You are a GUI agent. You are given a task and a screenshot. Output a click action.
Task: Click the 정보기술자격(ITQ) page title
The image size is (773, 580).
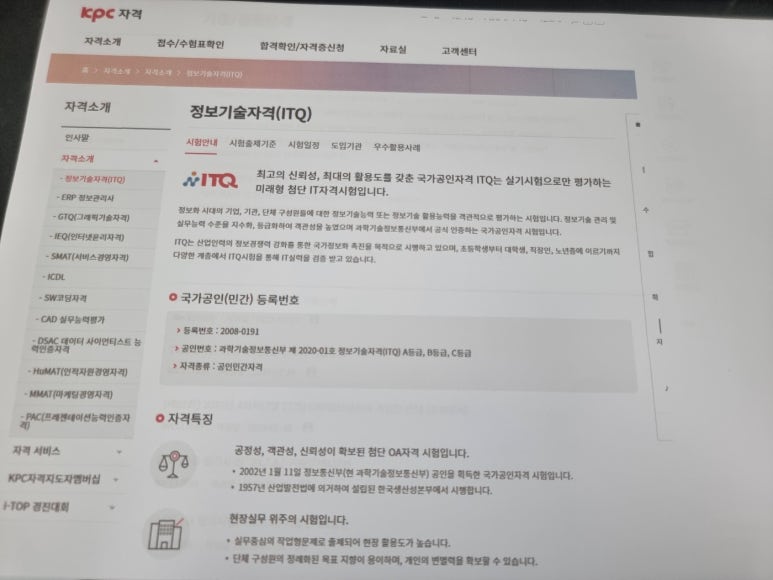click(251, 113)
